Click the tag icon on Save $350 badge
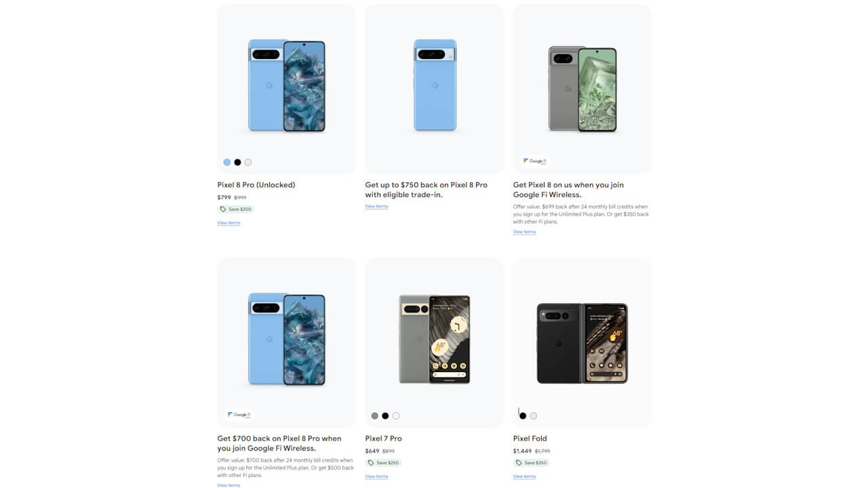The image size is (868, 488). [519, 462]
